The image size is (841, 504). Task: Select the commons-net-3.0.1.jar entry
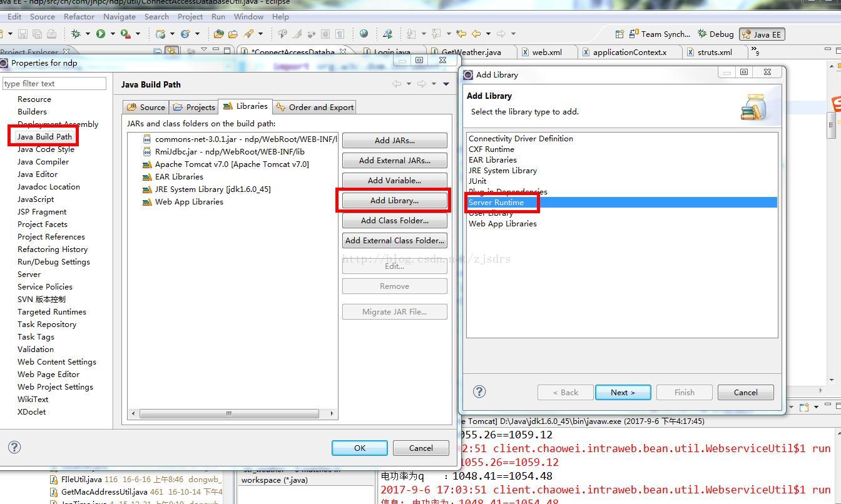[x=240, y=139]
